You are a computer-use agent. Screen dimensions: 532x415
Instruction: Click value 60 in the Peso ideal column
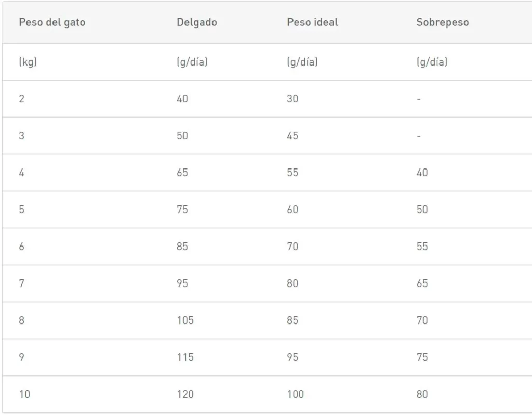[x=292, y=210]
